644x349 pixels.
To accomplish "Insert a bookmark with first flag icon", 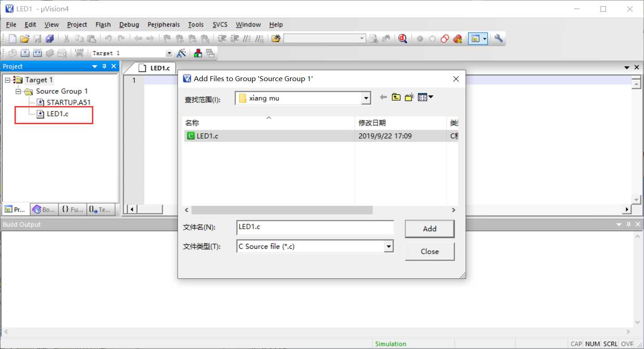I will tap(167, 39).
